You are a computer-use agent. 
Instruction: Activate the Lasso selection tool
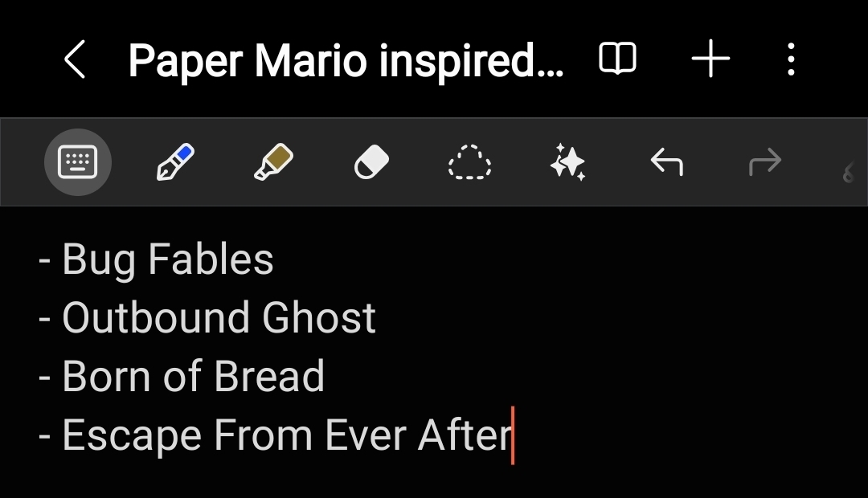click(x=469, y=163)
